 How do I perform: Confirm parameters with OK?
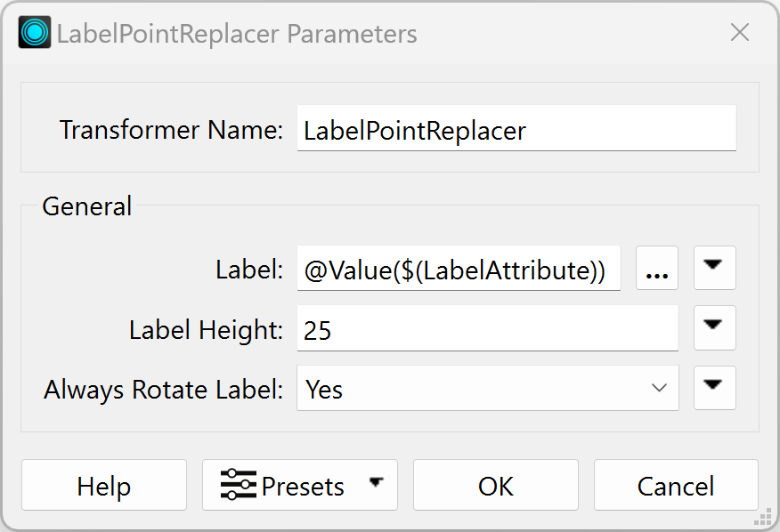(496, 486)
